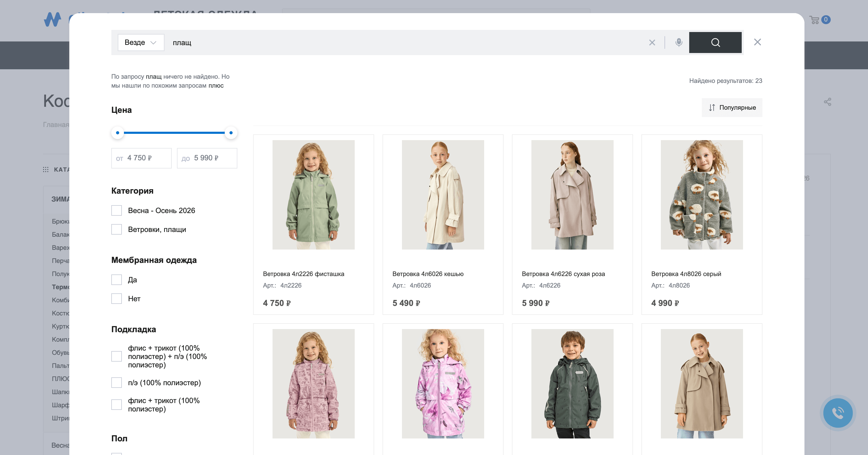Click the article number 4л8026
Image resolution: width=868 pixels, height=455 pixels.
pyautogui.click(x=679, y=285)
